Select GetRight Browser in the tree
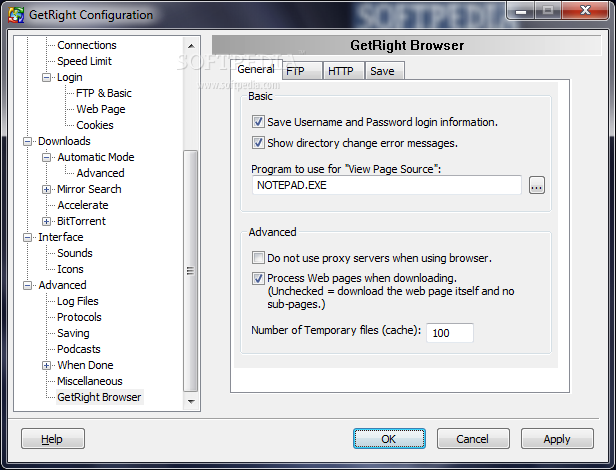This screenshot has height=470, width=616. (x=99, y=397)
